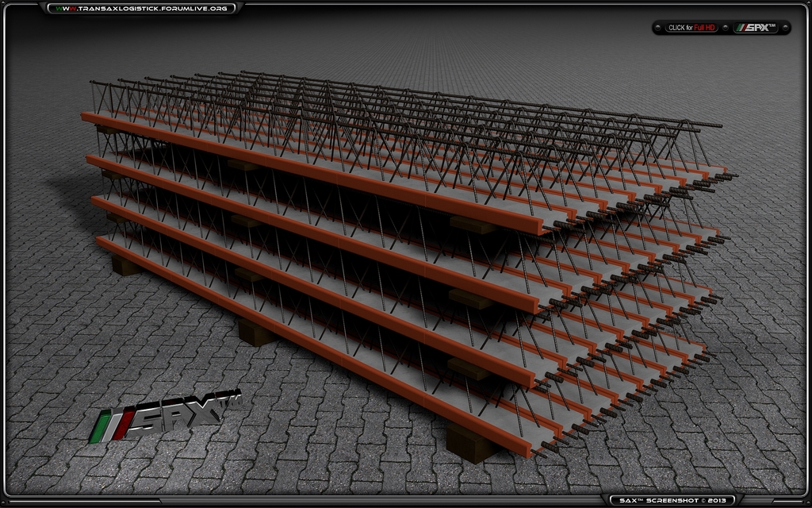The width and height of the screenshot is (812, 508).
Task: Click the middle wooden block on the ground
Action: point(255,332)
